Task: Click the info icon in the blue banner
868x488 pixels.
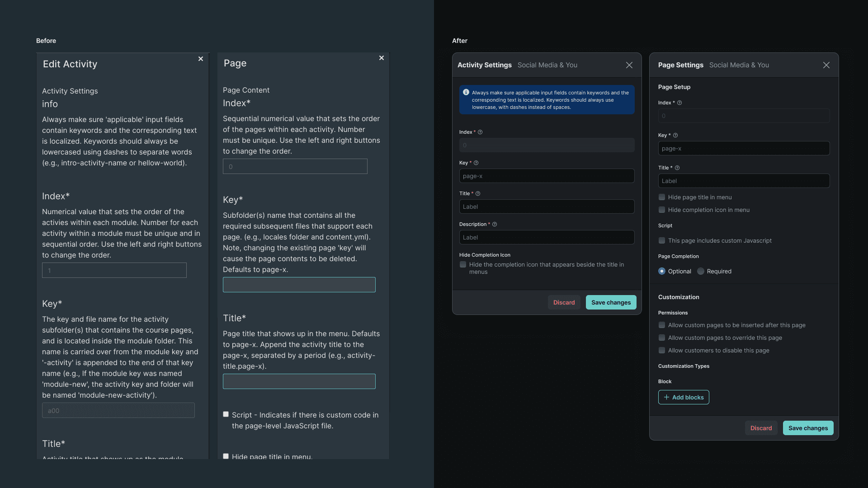Action: coord(466,92)
